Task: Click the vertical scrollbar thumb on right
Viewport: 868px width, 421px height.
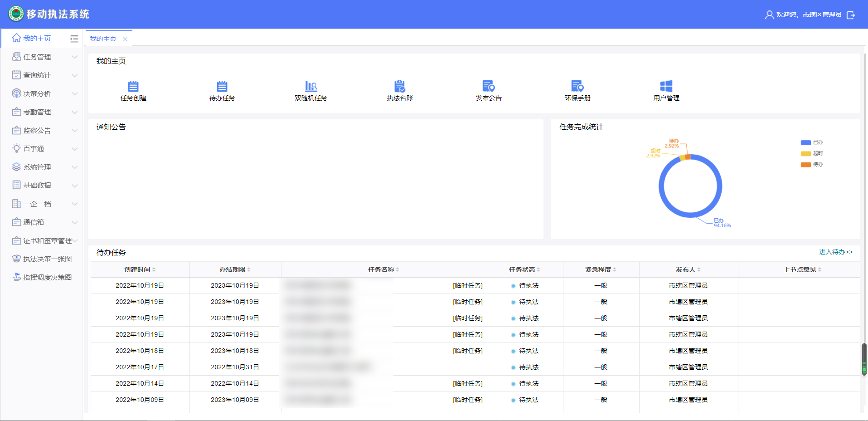Action: 864,358
